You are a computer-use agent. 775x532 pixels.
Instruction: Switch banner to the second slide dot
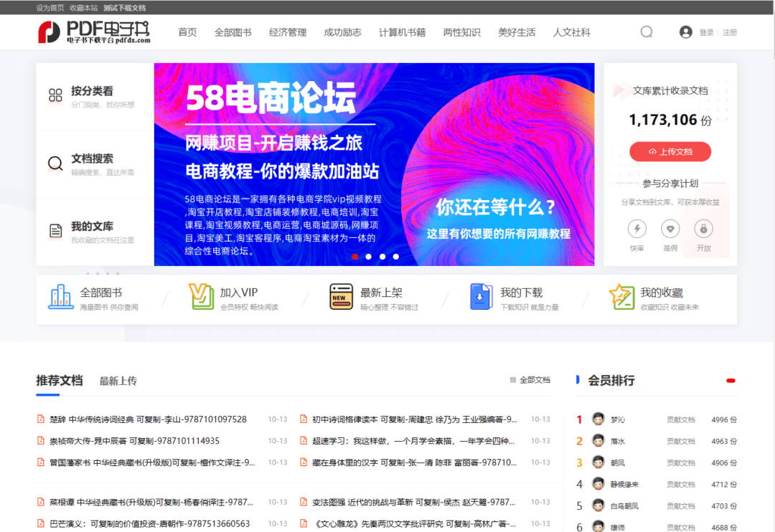(368, 256)
